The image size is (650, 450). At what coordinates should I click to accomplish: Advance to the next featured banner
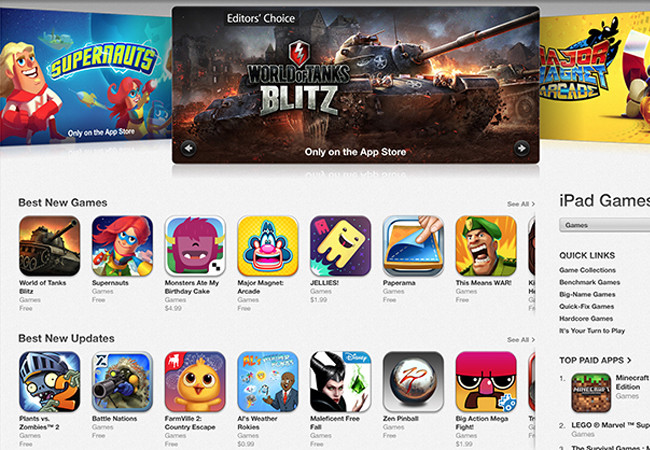pos(521,148)
